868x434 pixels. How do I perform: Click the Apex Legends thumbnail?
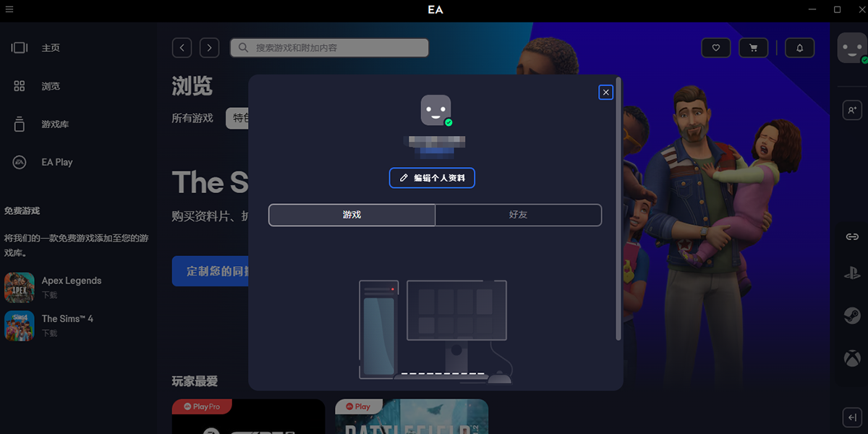click(20, 287)
